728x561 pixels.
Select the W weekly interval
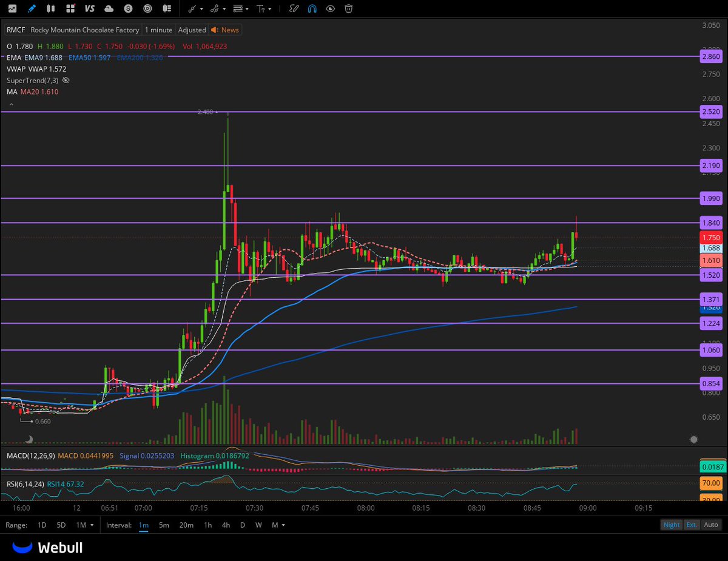pos(258,525)
